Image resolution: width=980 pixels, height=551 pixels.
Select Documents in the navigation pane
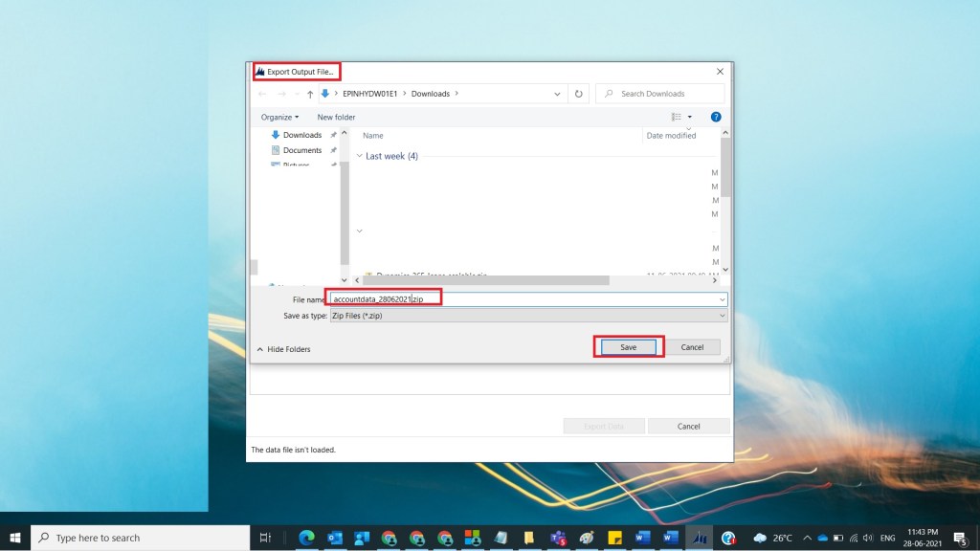pos(301,150)
